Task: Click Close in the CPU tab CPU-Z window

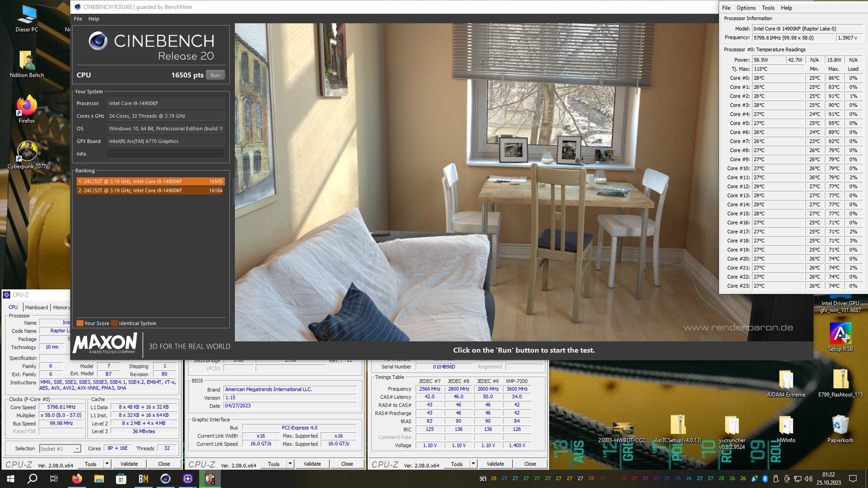Action: click(x=164, y=464)
